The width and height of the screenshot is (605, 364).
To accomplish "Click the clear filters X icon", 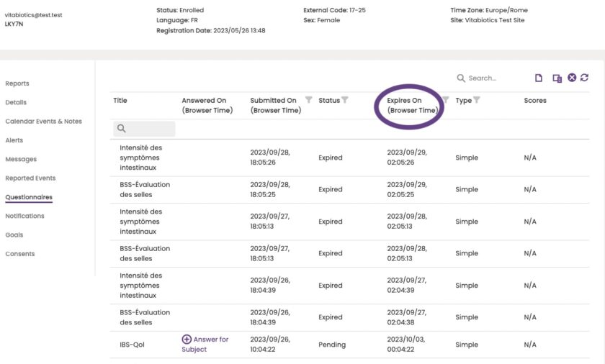I will 572,78.
